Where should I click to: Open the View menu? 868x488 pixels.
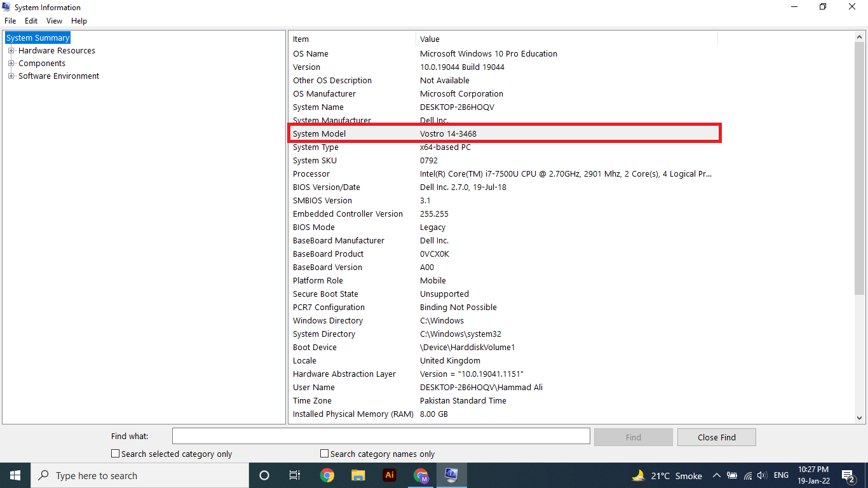(x=54, y=21)
